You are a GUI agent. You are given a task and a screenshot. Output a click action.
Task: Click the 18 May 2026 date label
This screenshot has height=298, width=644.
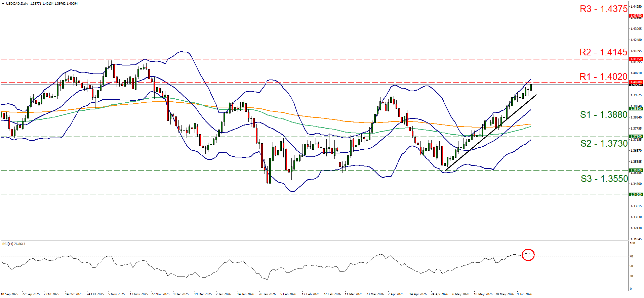(x=483, y=294)
